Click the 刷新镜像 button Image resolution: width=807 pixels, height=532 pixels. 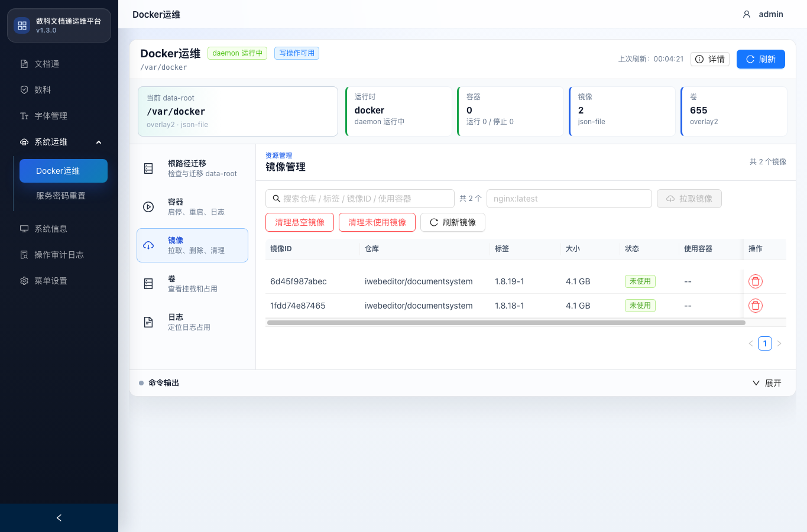pos(453,222)
